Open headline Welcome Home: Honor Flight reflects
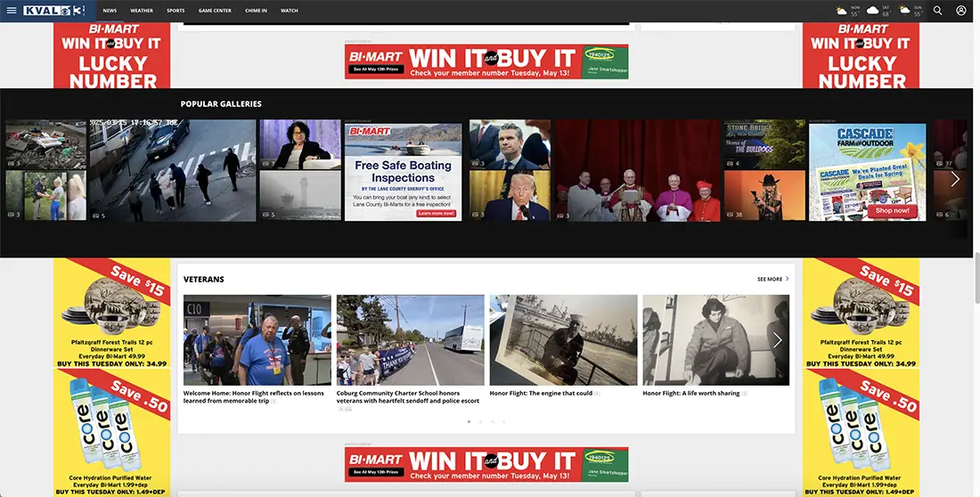980x497 pixels. pos(254,397)
